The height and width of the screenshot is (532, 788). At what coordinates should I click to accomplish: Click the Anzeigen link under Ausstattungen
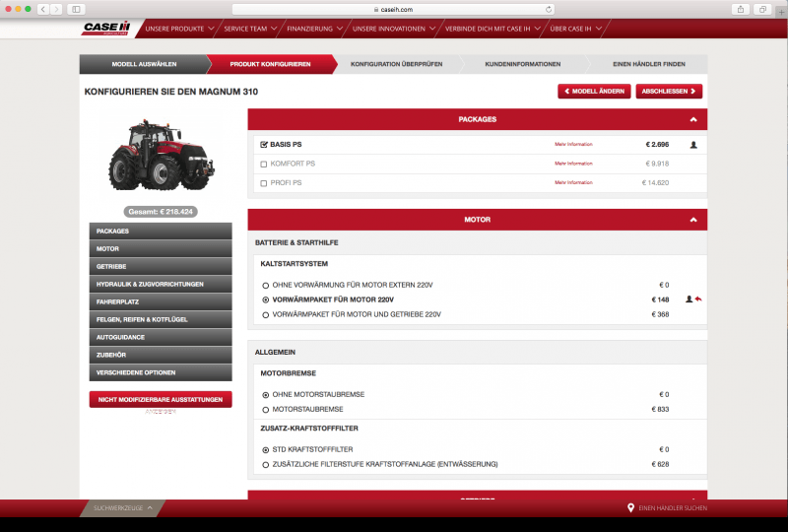[x=161, y=412]
